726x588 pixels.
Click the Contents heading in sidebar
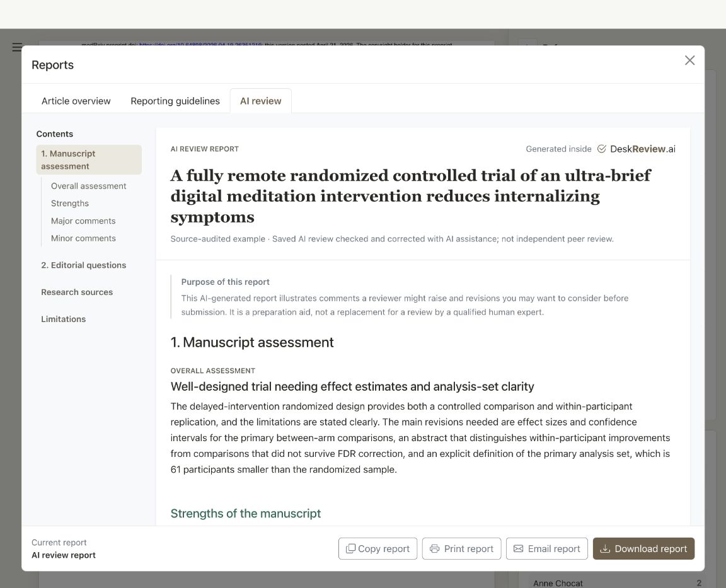(x=55, y=134)
